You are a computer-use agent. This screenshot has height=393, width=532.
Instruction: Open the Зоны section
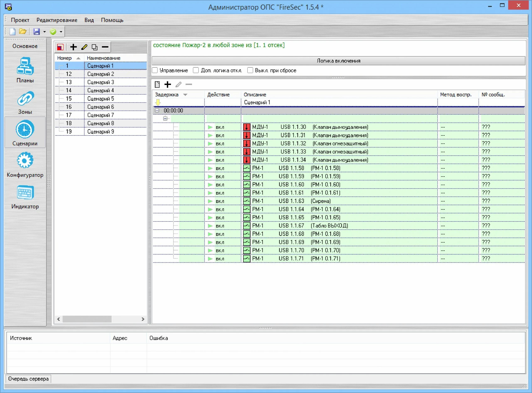tap(25, 103)
